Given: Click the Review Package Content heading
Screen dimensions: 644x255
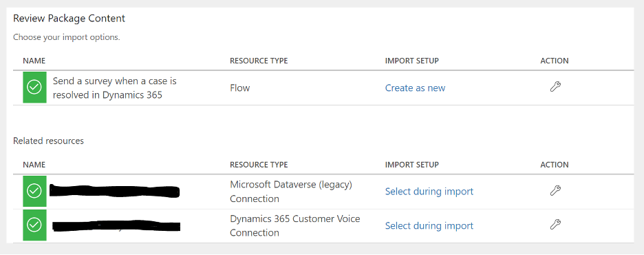Looking at the screenshot, I should (x=69, y=19).
